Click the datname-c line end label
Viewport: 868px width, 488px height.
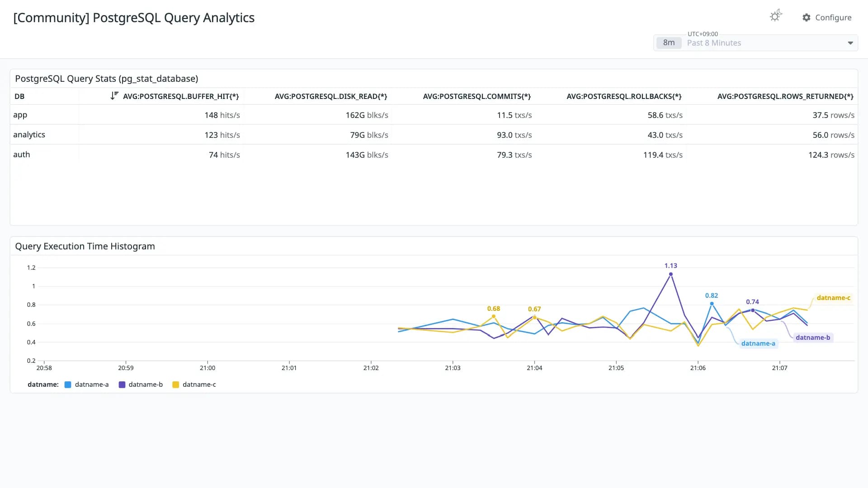pyautogui.click(x=833, y=298)
